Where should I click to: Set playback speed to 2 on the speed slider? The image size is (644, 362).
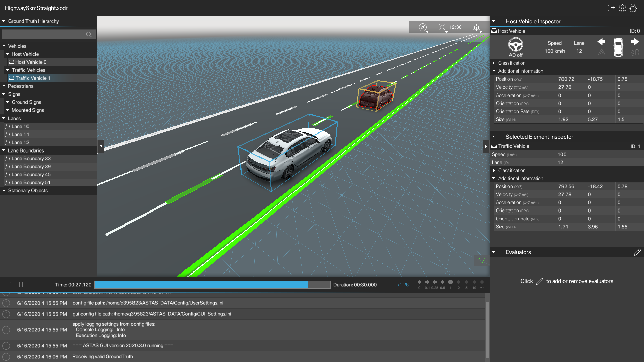point(459,282)
